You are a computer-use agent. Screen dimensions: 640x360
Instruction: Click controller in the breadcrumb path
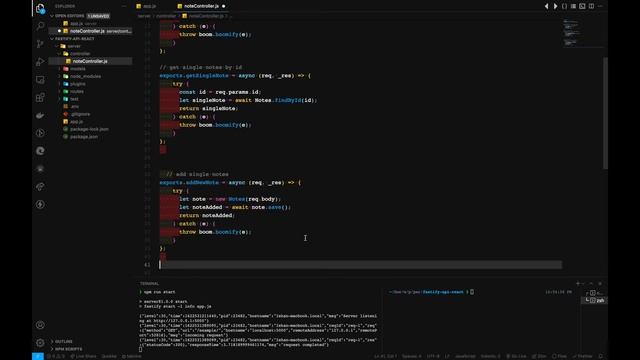coord(166,16)
